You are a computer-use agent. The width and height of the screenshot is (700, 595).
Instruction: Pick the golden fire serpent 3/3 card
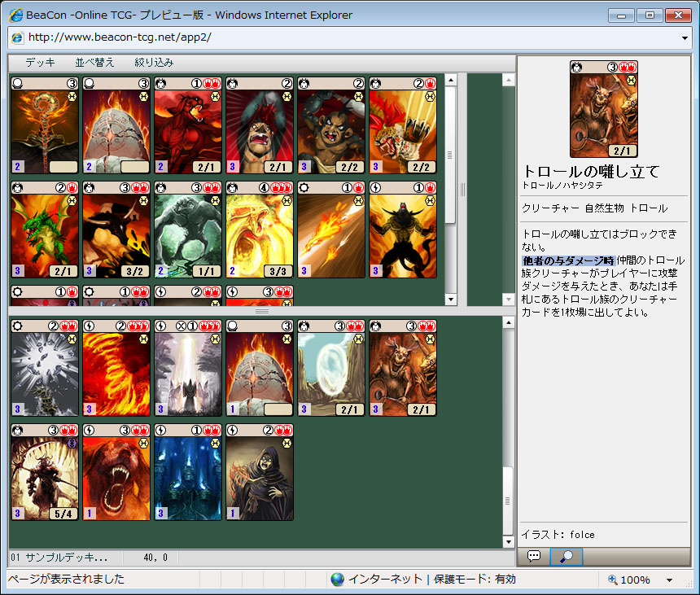click(260, 230)
